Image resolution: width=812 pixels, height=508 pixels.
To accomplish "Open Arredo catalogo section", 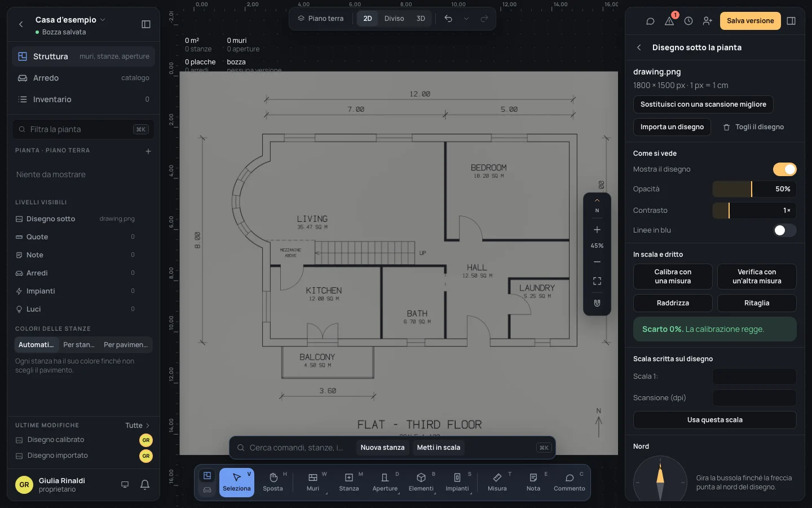I will (x=83, y=78).
